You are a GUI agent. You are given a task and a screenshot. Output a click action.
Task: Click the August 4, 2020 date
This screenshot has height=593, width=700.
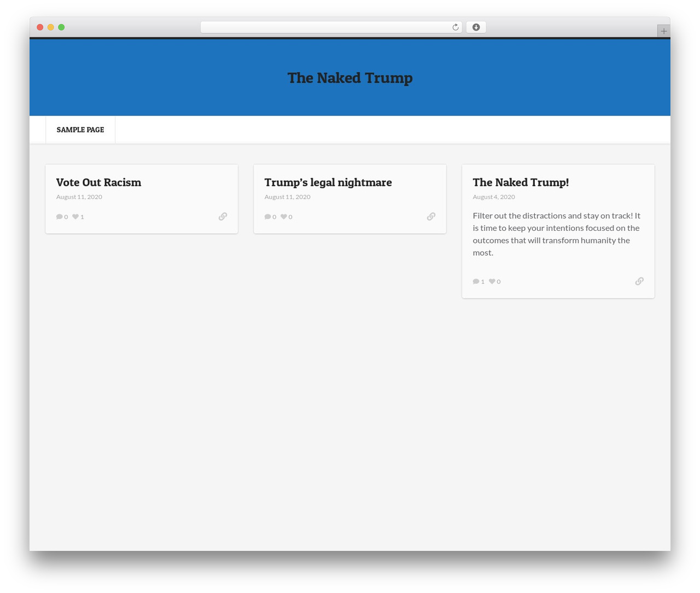click(x=494, y=197)
